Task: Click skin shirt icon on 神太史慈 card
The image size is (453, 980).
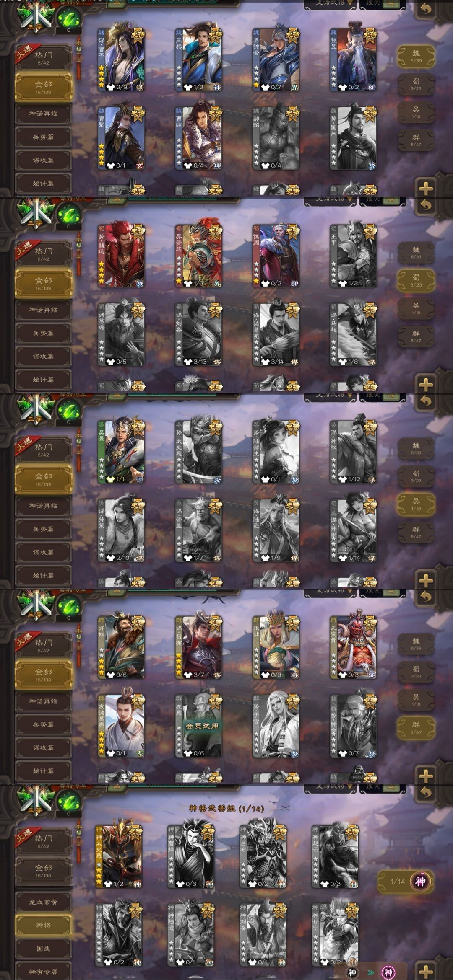Action: (108, 884)
